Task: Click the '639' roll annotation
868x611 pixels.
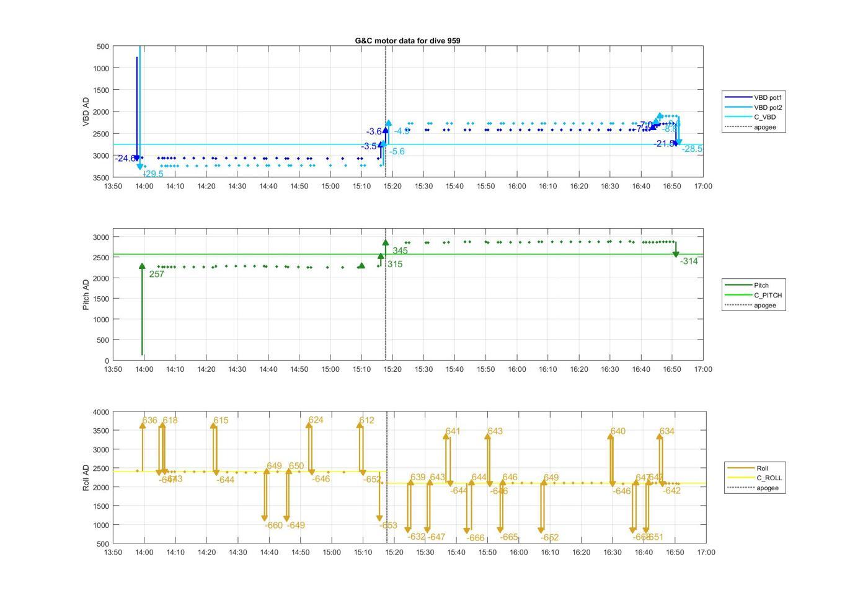Action: [x=418, y=478]
